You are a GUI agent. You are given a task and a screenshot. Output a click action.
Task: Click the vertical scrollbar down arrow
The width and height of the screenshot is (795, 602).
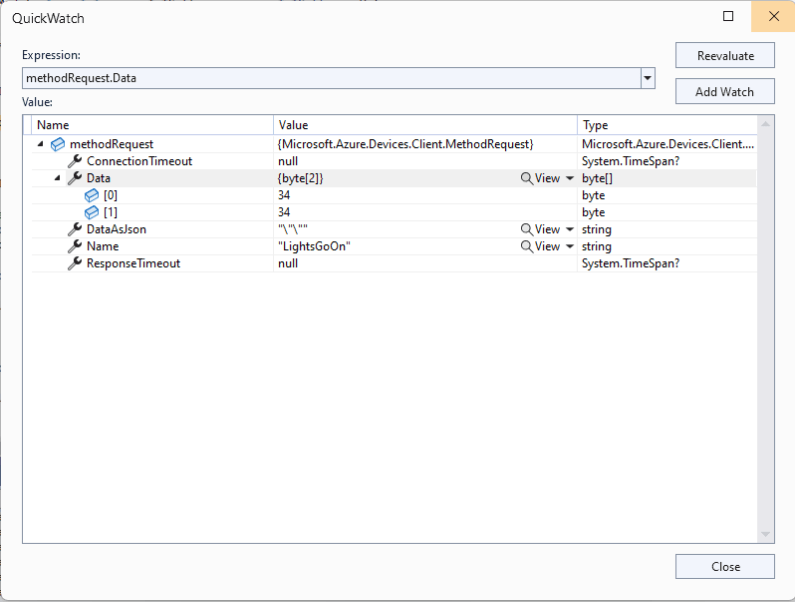(766, 535)
